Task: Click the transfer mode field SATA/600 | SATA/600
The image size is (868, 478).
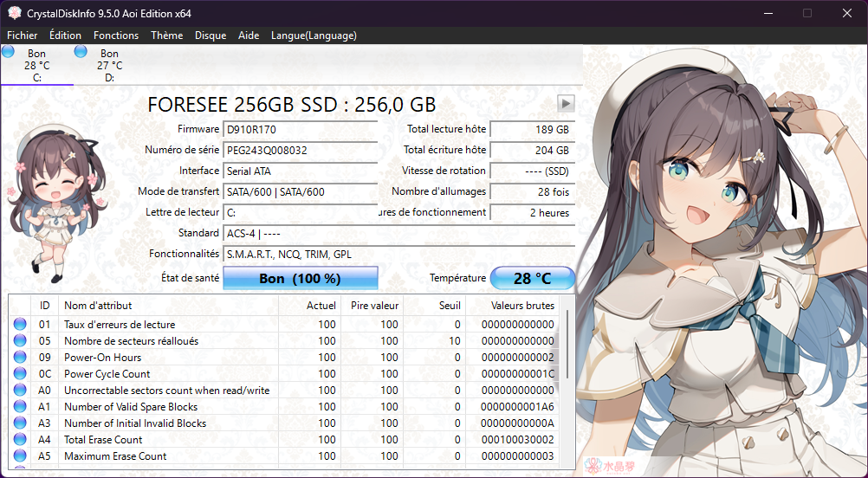Action: pyautogui.click(x=300, y=192)
